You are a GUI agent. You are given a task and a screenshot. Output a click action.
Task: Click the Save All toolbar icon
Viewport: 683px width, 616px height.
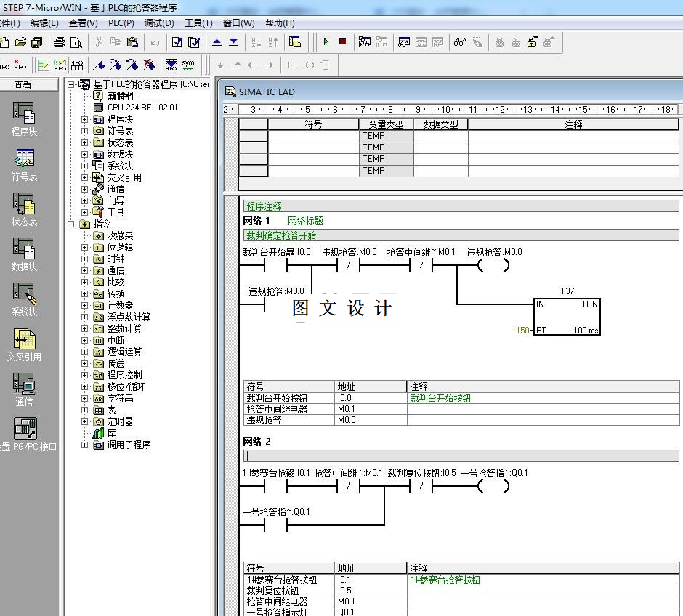(x=37, y=42)
